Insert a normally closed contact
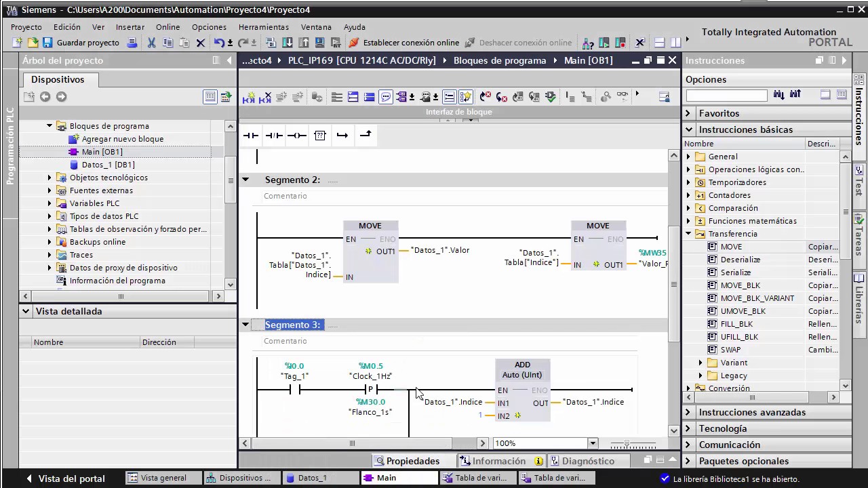Image resolution: width=868 pixels, height=488 pixels. [274, 136]
